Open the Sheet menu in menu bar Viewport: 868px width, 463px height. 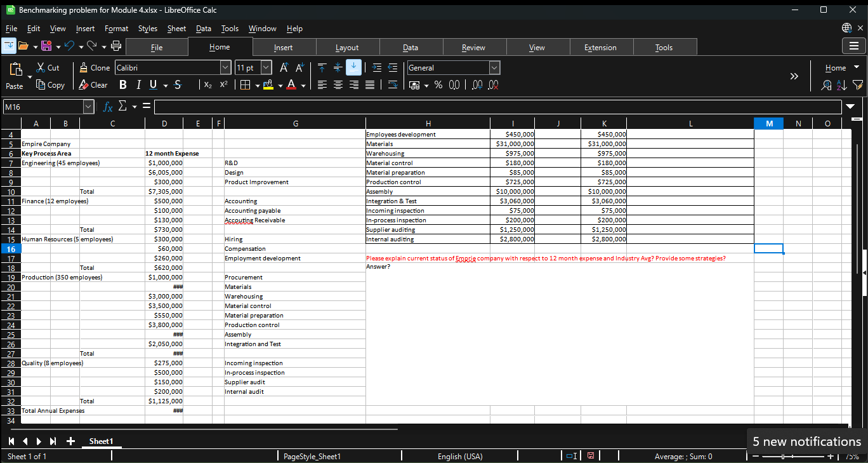click(176, 29)
